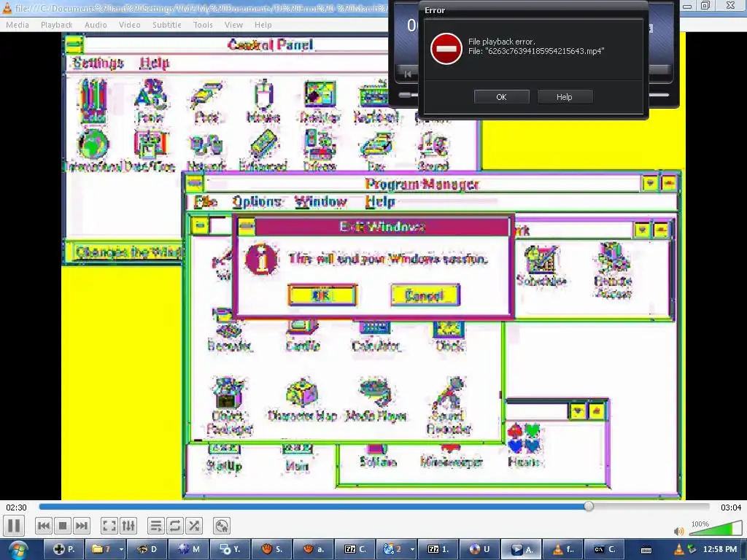
Task: Click Help in the Error dialog
Action: point(565,97)
